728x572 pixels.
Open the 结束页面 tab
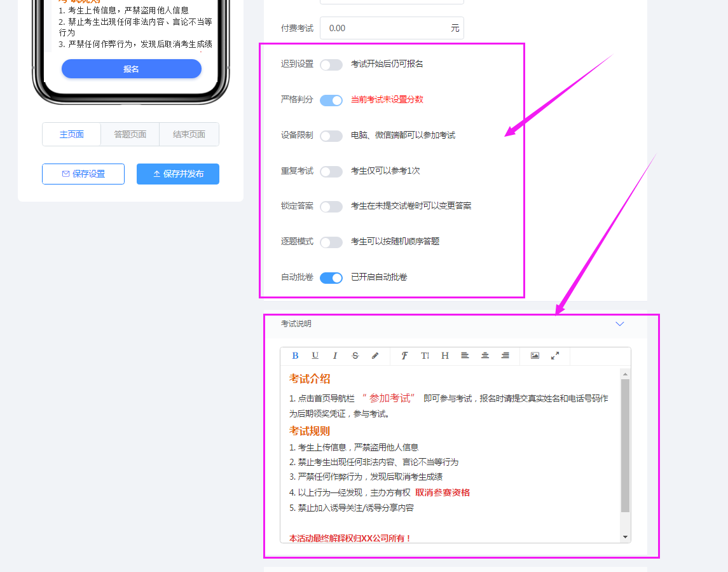point(189,134)
